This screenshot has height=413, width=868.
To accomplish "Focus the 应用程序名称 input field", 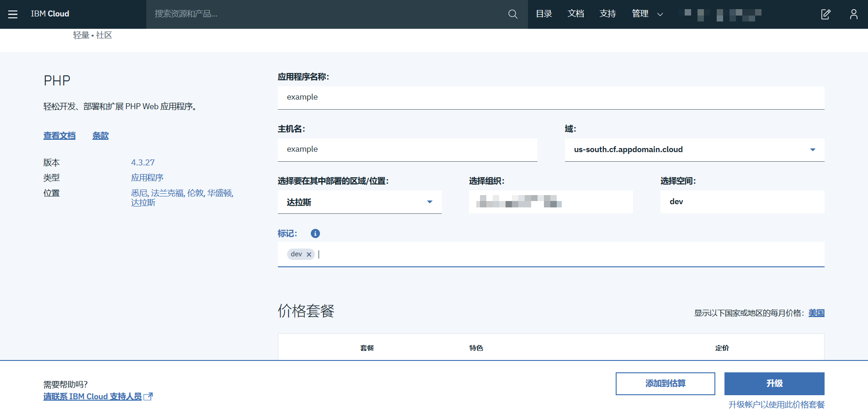I will (551, 97).
